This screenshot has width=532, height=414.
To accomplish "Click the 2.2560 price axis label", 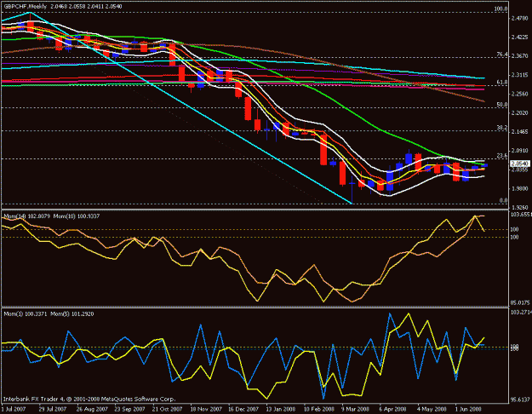I will tap(520, 94).
